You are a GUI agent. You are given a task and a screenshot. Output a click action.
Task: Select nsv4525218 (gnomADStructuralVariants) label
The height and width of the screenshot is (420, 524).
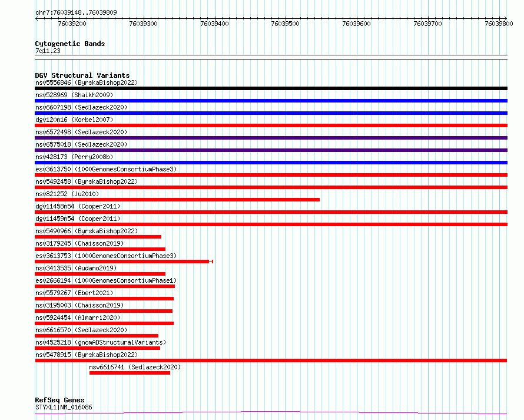click(101, 342)
